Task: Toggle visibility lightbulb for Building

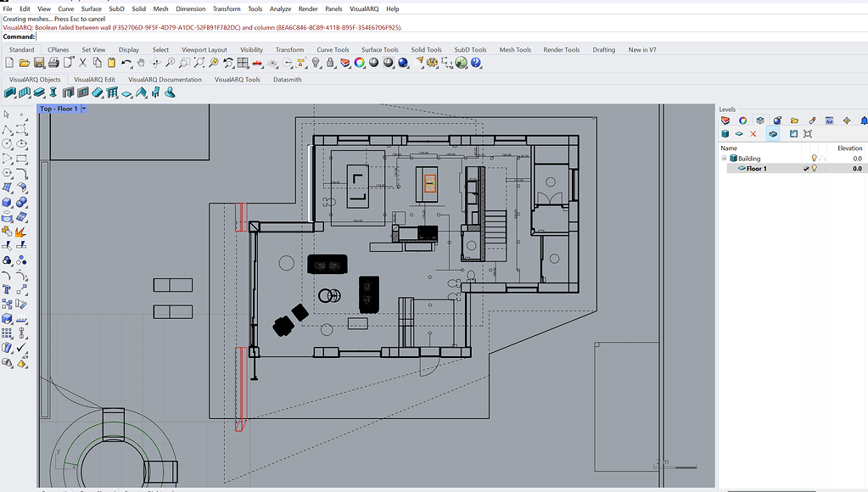Action: click(x=815, y=158)
